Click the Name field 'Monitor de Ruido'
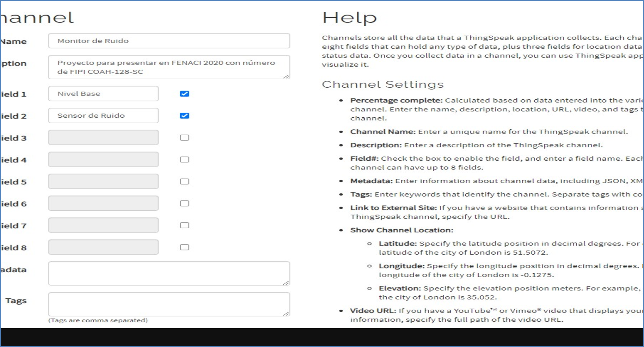644x347 pixels. [169, 41]
